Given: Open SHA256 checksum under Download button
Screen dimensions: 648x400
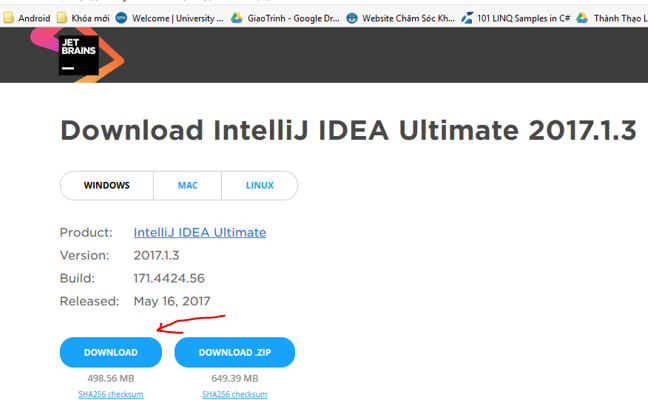Looking at the screenshot, I should point(111,394).
